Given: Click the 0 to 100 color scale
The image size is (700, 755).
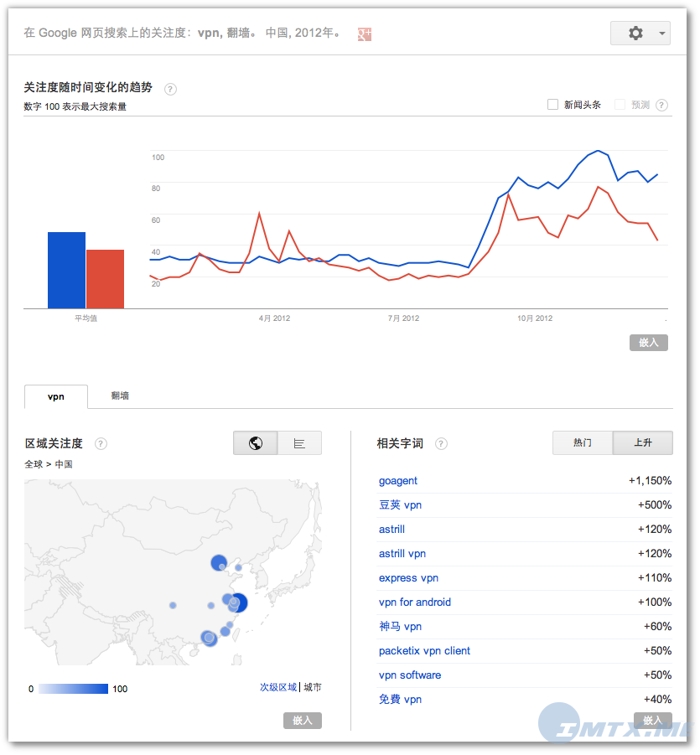Looking at the screenshot, I should (73, 689).
